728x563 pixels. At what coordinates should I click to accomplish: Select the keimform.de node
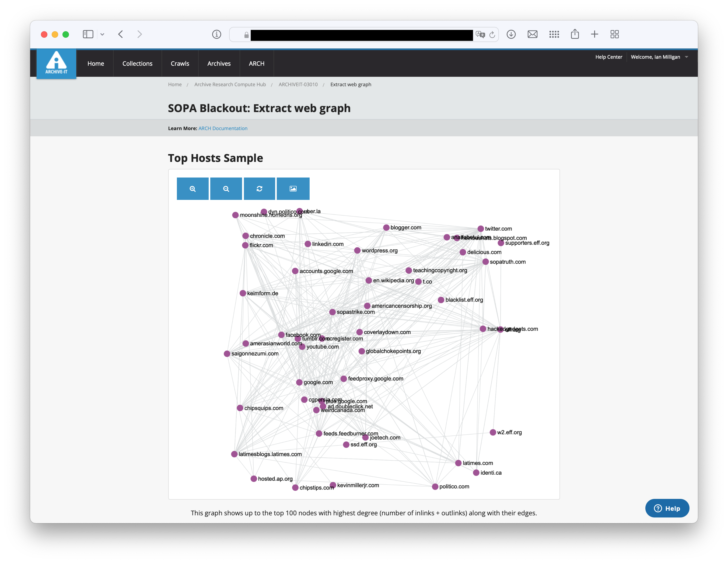(243, 293)
